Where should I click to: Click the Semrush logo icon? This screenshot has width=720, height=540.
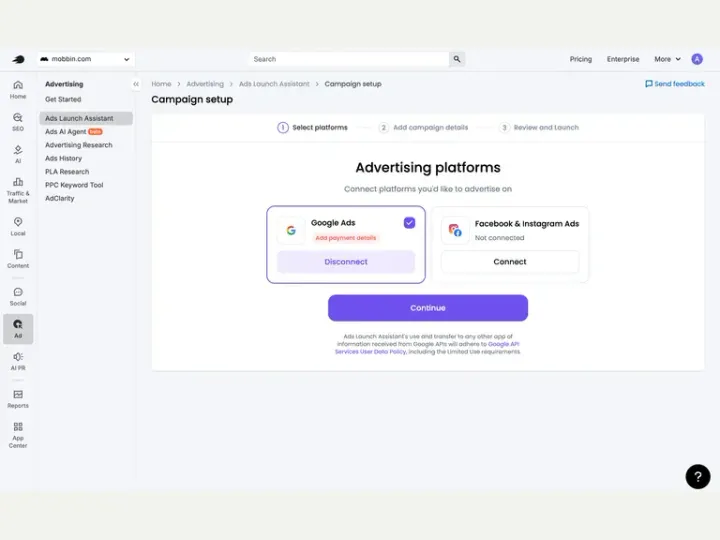18,59
